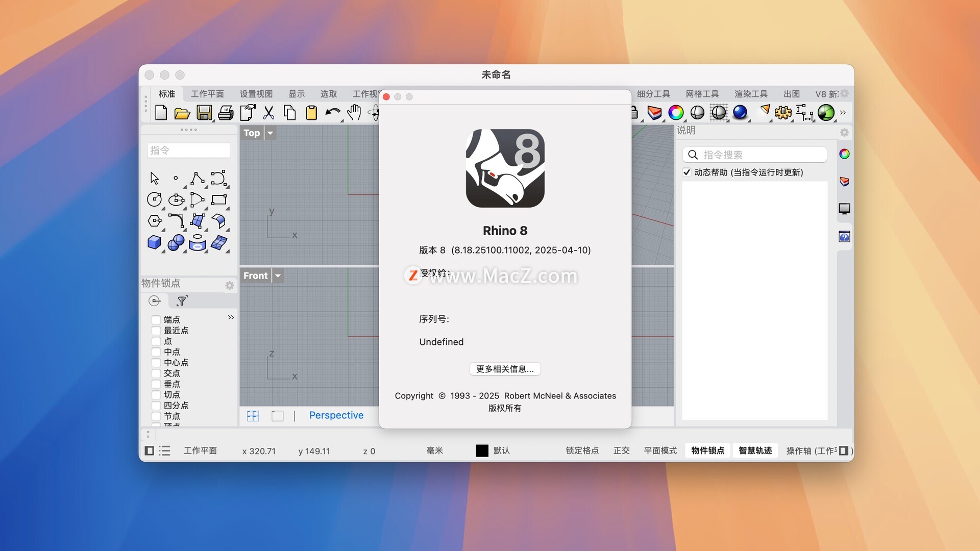Select the fillet curves tool
980x551 pixels.
[176, 221]
